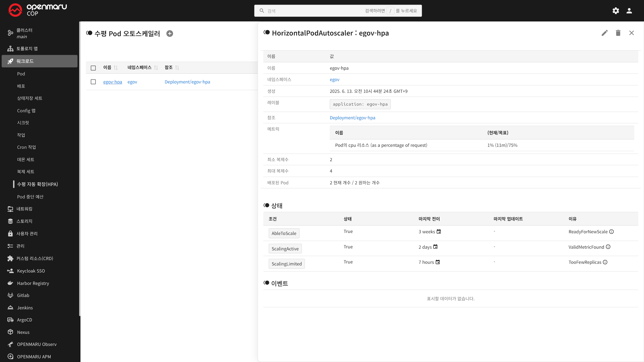Sort by 참조 column arrows
This screenshot has height=362, width=644.
pyautogui.click(x=177, y=68)
